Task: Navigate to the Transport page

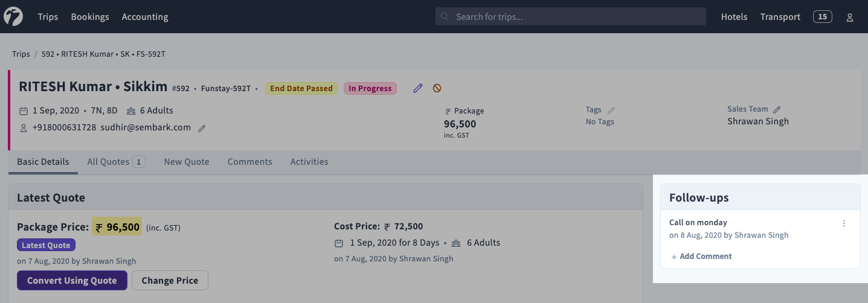Action: 780,17
